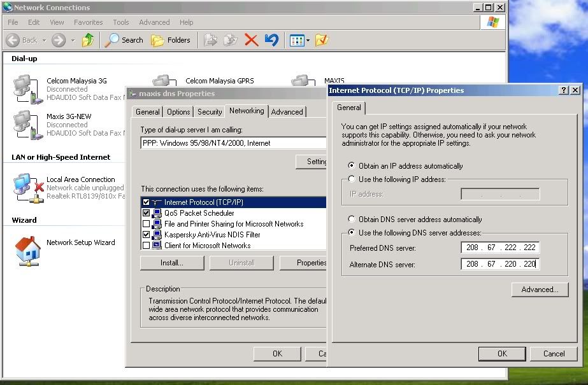Click OK in maxis dns Properties
588x385 pixels.
(x=277, y=354)
